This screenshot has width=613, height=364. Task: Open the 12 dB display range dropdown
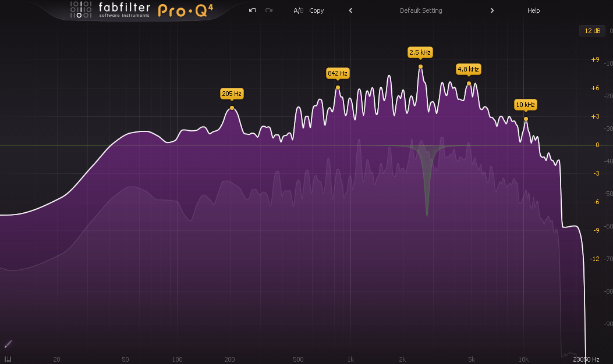click(x=592, y=31)
